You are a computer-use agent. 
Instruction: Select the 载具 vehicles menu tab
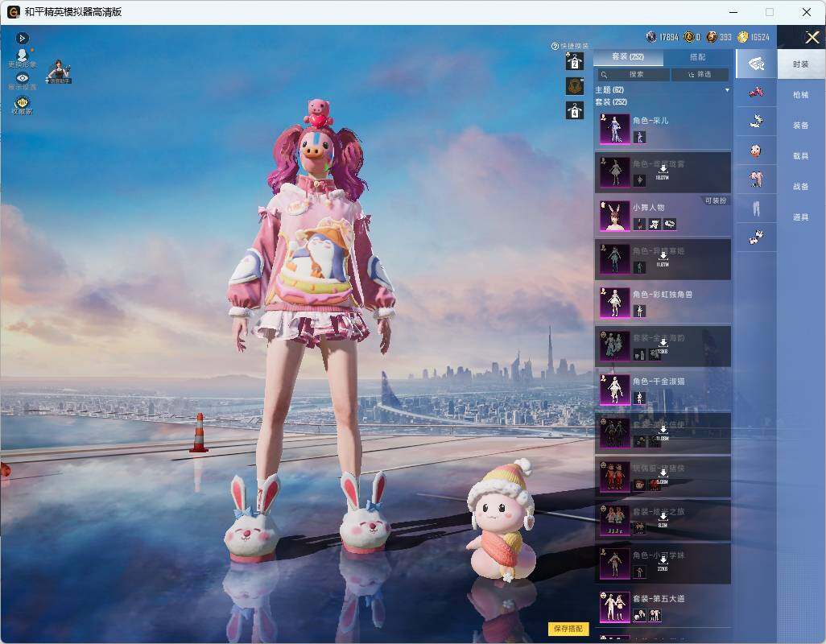tap(801, 156)
